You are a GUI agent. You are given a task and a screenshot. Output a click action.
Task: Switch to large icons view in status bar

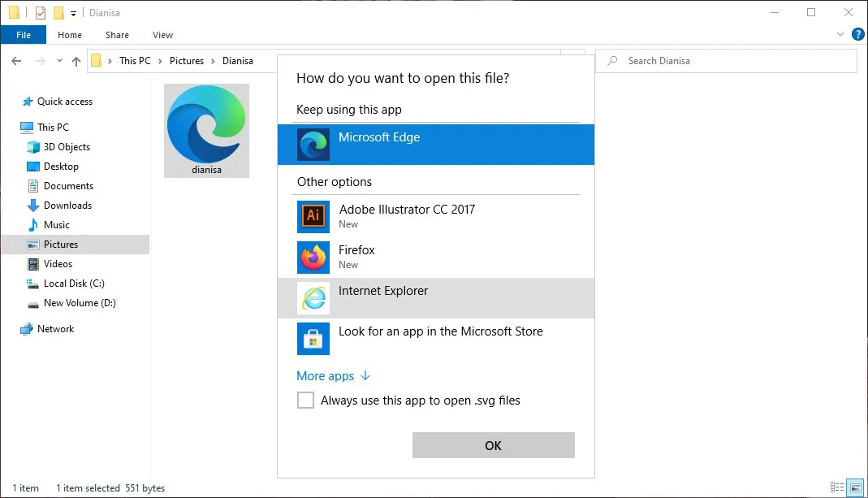[854, 487]
